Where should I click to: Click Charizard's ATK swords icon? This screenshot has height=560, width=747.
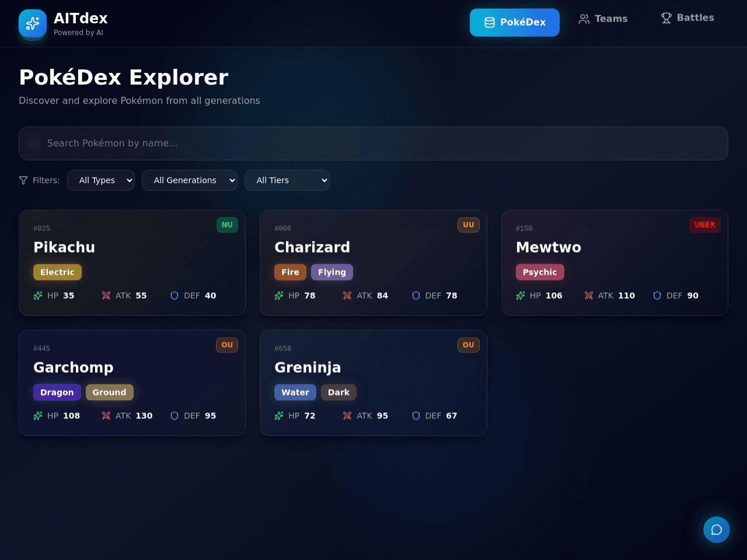click(347, 296)
